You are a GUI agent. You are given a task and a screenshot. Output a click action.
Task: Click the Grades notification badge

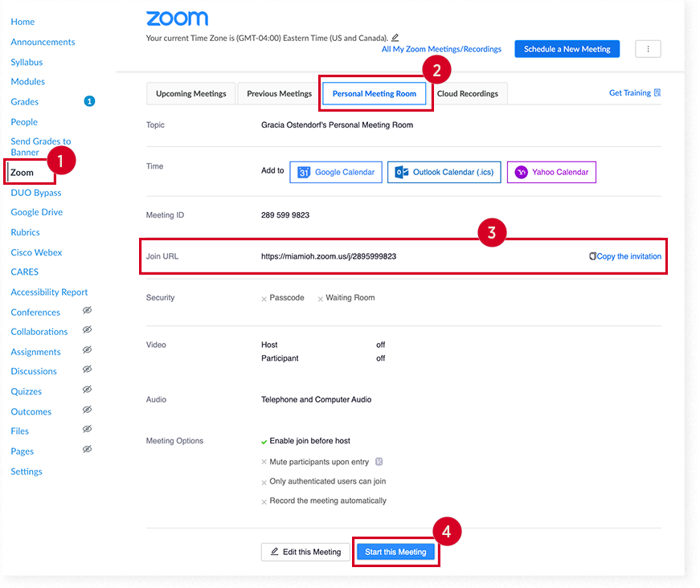[x=89, y=101]
